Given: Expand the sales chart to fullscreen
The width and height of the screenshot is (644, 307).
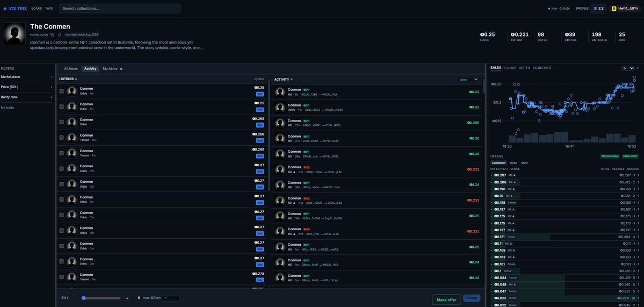Looking at the screenshot, I should click(638, 68).
